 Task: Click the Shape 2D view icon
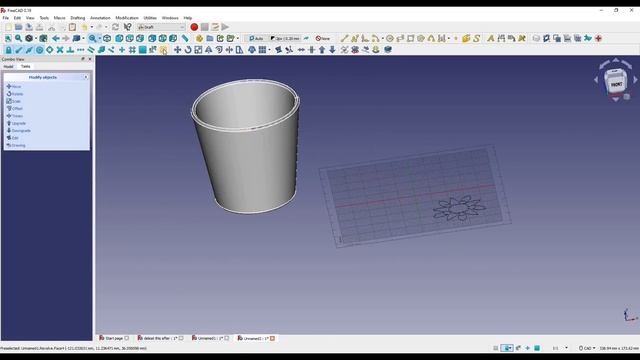(388, 50)
